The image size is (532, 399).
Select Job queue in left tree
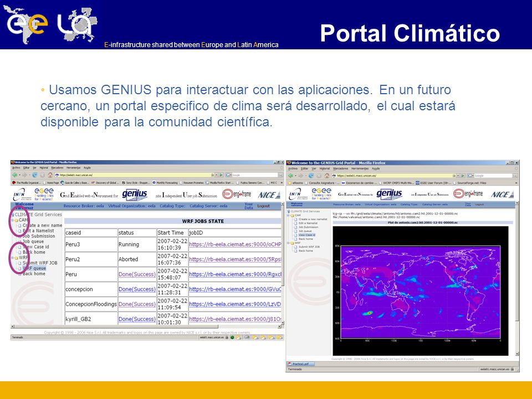(x=33, y=242)
